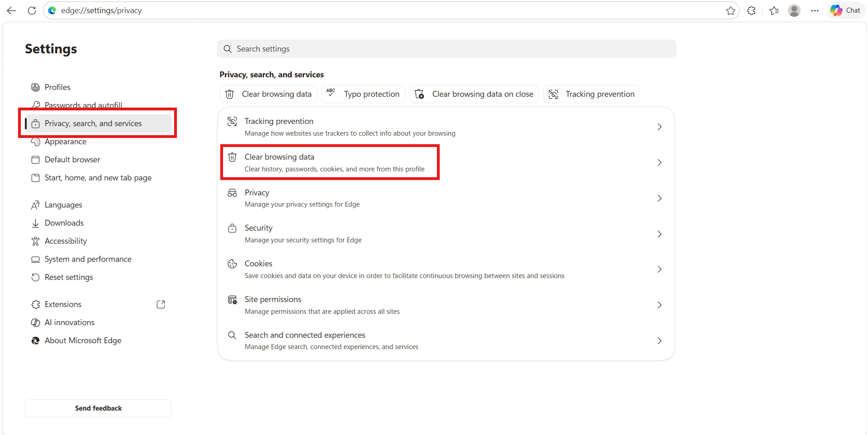
Task: Open the Settings and more ellipsis menu
Action: click(x=815, y=10)
